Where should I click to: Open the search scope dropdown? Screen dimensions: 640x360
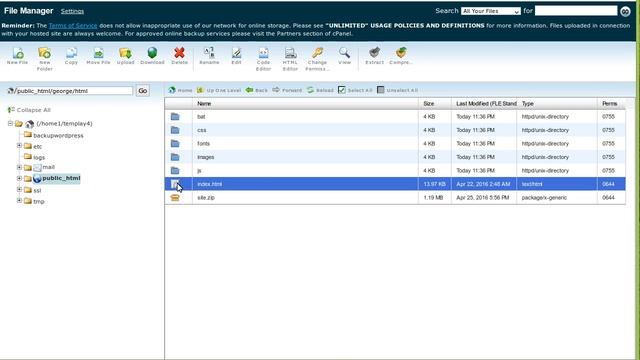(x=491, y=11)
